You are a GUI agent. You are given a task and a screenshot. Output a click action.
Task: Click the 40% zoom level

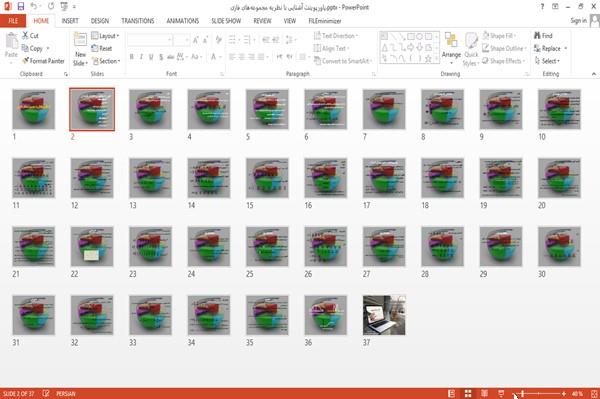(577, 393)
